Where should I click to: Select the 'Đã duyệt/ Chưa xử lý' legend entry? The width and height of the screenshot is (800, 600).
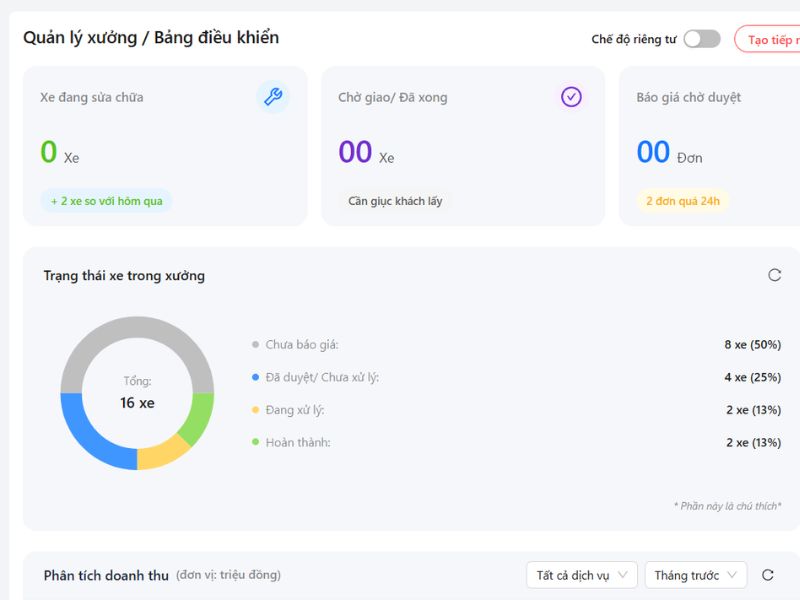[x=315, y=378]
